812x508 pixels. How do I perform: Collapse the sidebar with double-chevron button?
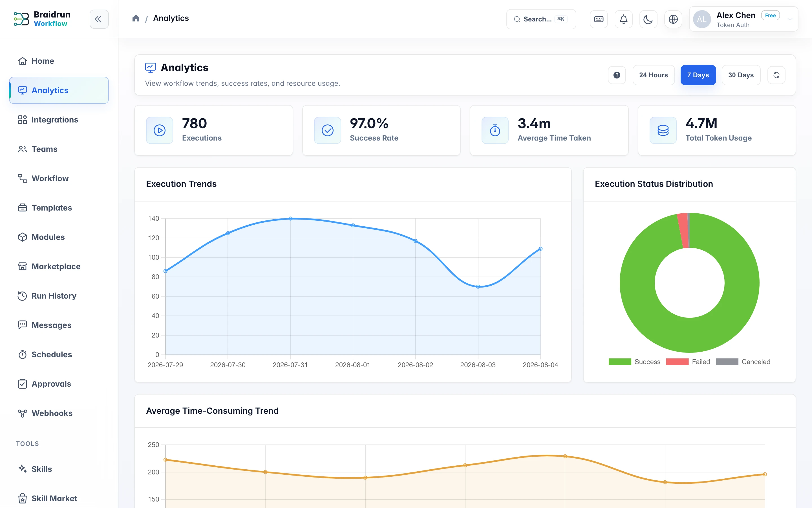99,19
